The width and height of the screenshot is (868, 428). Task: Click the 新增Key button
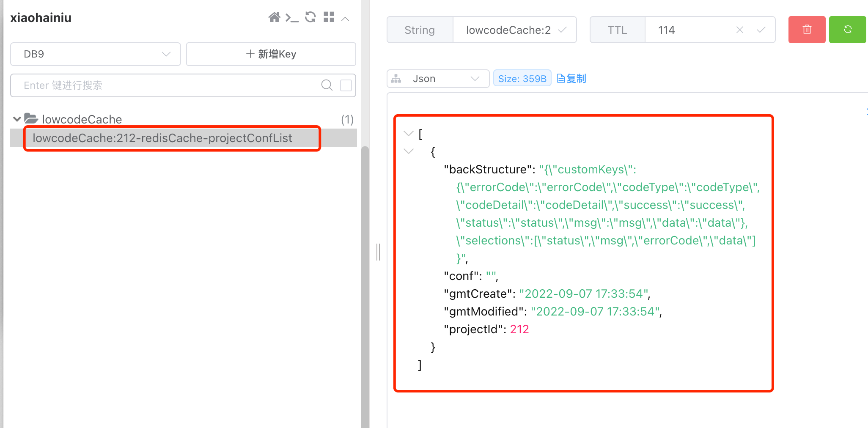pyautogui.click(x=271, y=54)
